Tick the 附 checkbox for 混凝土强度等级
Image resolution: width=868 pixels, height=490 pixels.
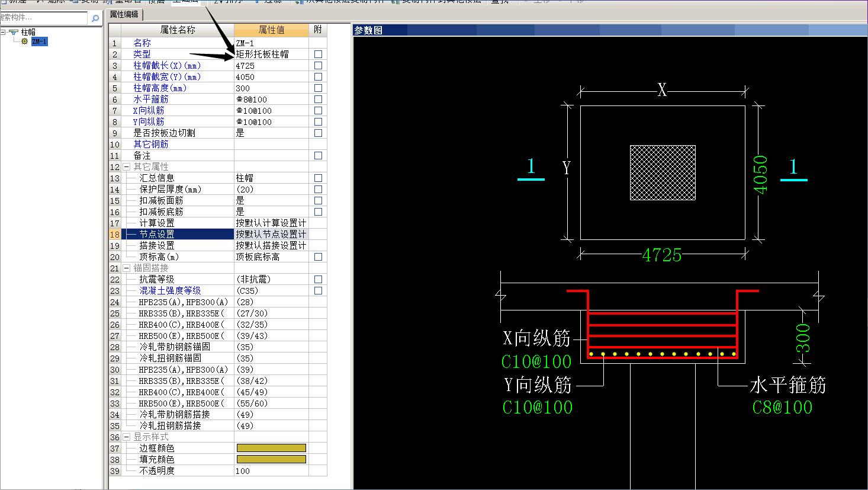(318, 290)
